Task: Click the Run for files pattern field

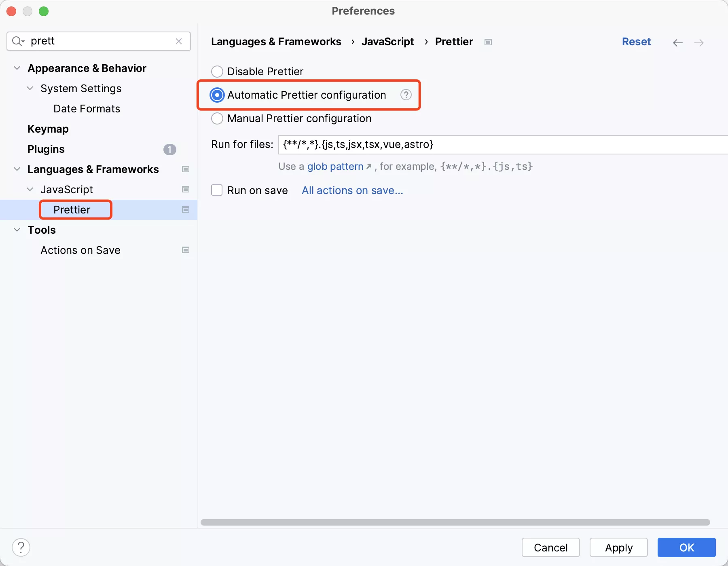Action: pos(503,145)
